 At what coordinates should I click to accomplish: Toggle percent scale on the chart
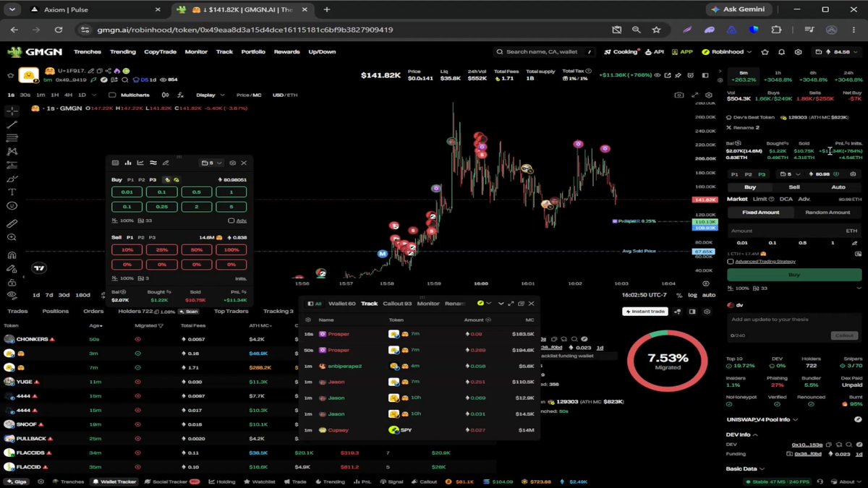(x=678, y=295)
